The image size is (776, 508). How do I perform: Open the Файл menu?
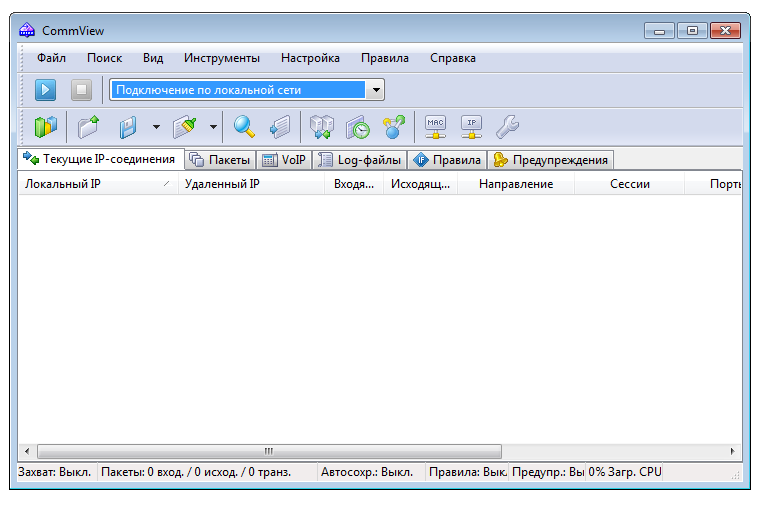(51, 58)
